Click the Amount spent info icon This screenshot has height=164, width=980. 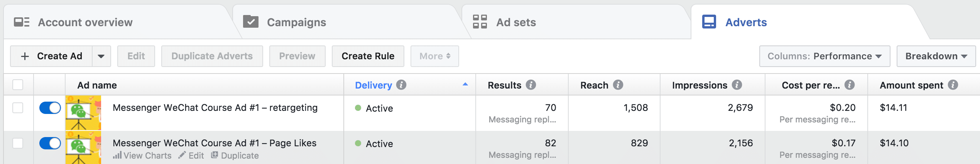coord(953,85)
